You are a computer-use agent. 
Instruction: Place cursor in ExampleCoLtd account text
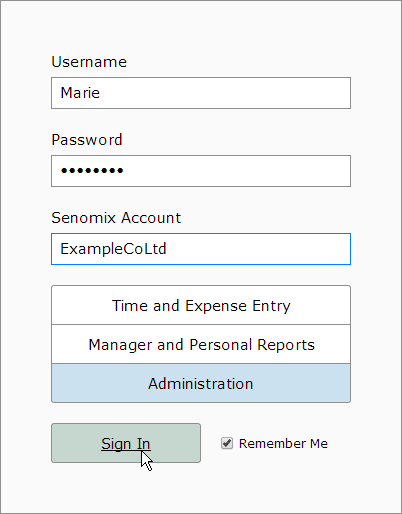coord(113,249)
